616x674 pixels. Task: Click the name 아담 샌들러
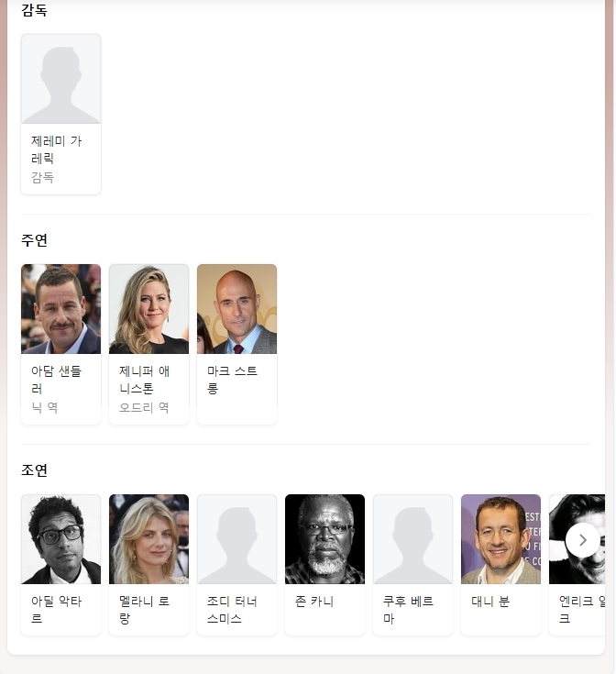click(x=56, y=380)
